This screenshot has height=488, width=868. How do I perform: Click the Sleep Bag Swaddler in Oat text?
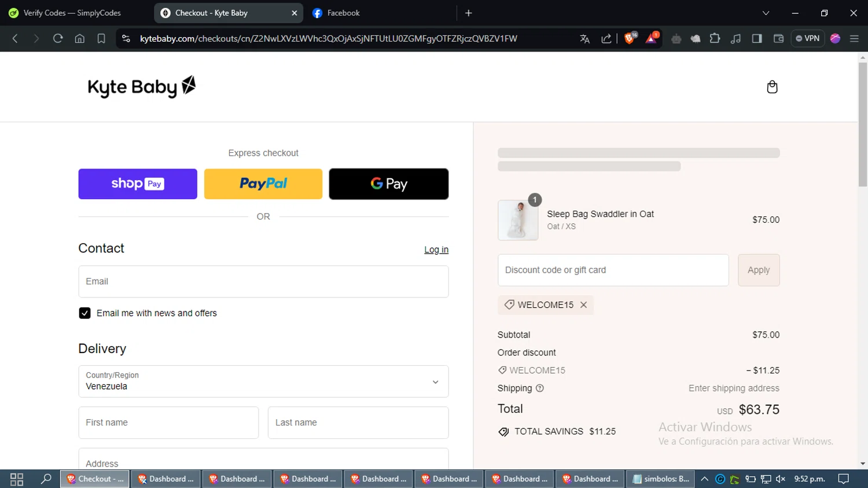pyautogui.click(x=600, y=214)
